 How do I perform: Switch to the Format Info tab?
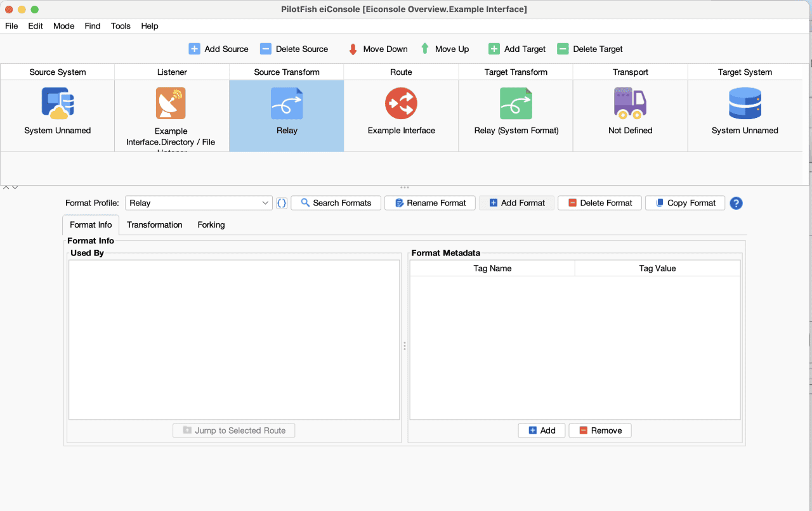coord(91,225)
